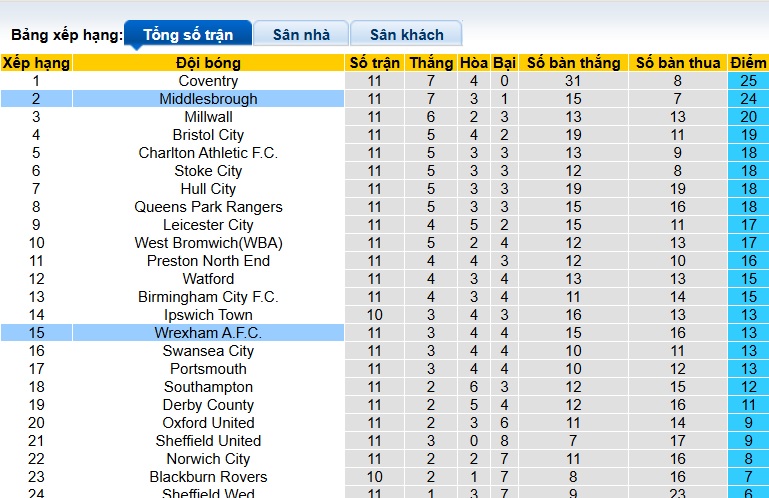Open the Middlesbrough team link
The width and height of the screenshot is (769, 498).
[x=208, y=99]
